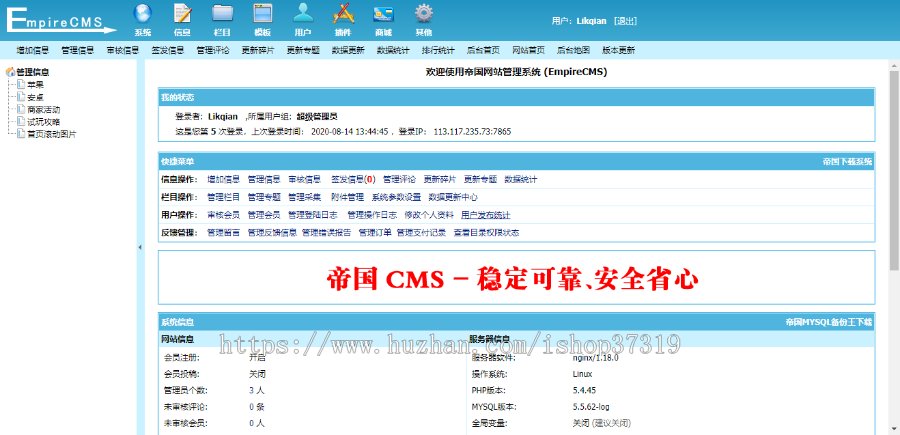
Task: Open the 苹果 tree item label
Action: (x=36, y=85)
